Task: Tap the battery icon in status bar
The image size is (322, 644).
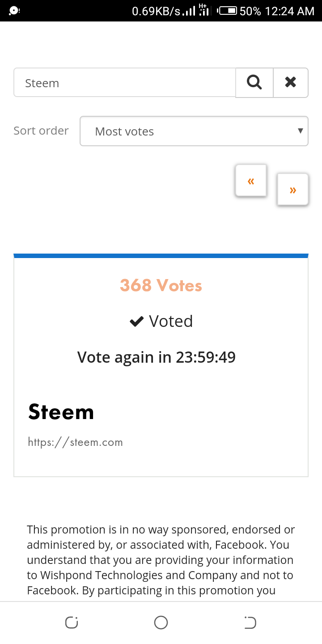Action: pyautogui.click(x=227, y=10)
